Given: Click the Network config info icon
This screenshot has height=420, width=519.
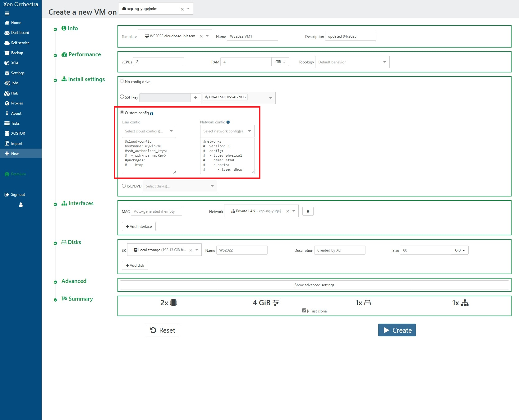Looking at the screenshot, I should point(228,122).
